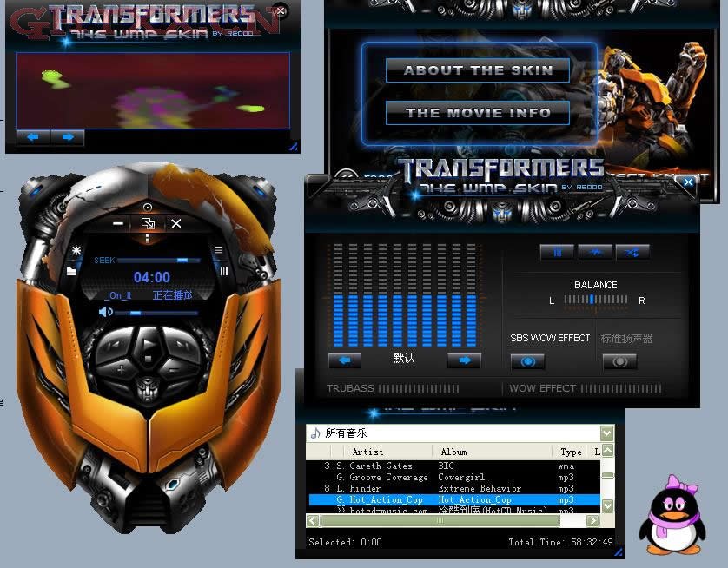Toggle the crossfade waveform button
728x568 pixels.
click(x=595, y=253)
